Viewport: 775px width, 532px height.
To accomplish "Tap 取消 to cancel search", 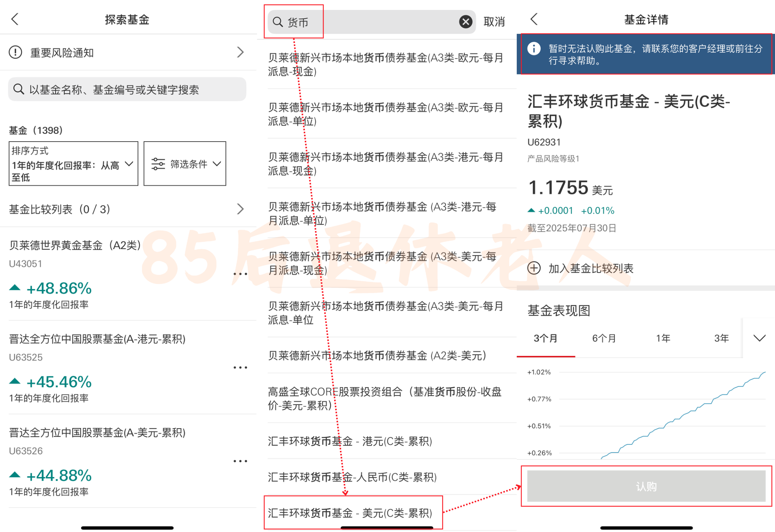I will point(494,22).
